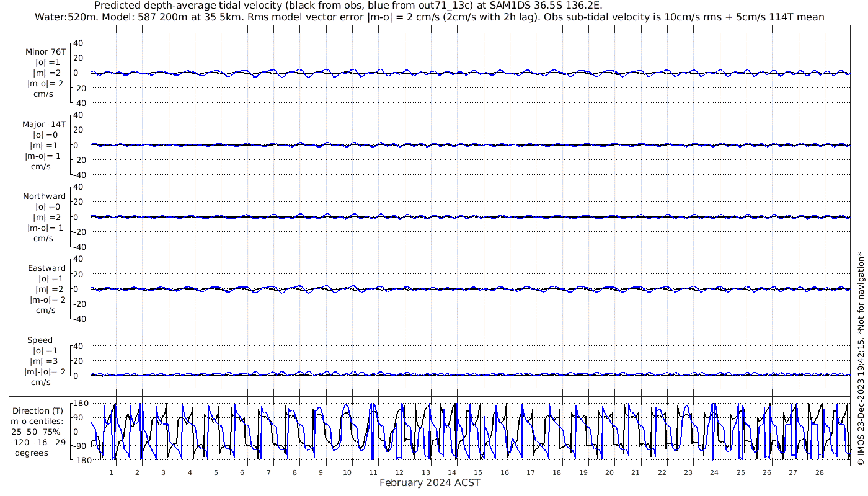Click the day "10" label on the date axis
This screenshot has width=868, height=496.
coord(347,472)
